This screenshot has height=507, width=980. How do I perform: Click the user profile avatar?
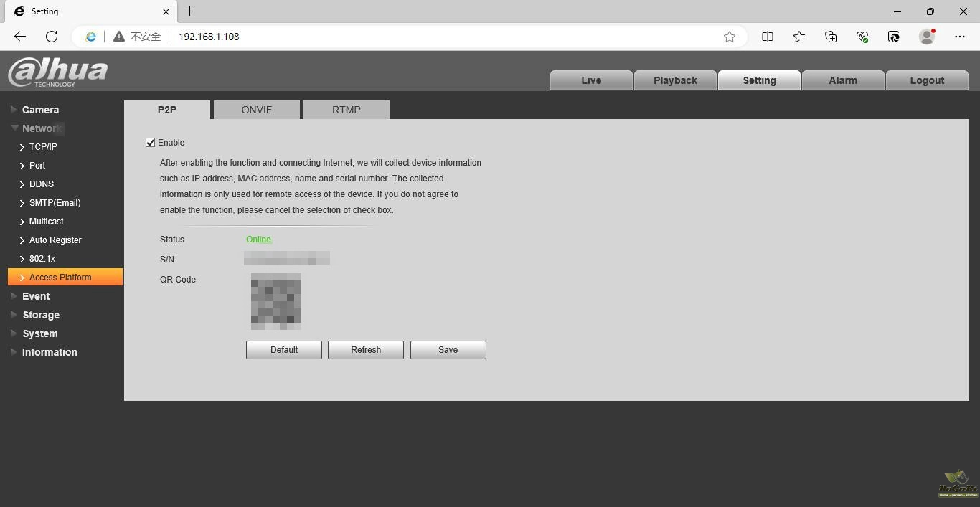pos(927,37)
